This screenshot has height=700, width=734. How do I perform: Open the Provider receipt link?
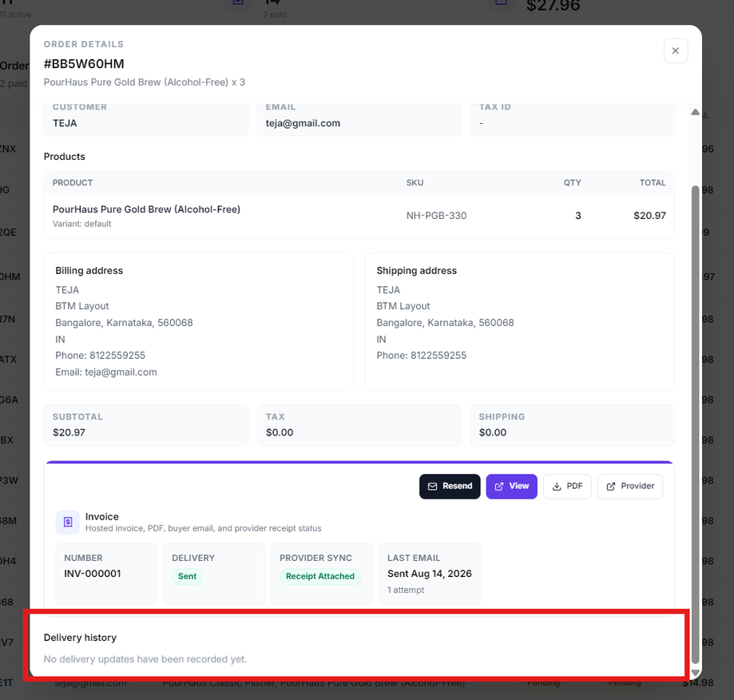pyautogui.click(x=629, y=486)
